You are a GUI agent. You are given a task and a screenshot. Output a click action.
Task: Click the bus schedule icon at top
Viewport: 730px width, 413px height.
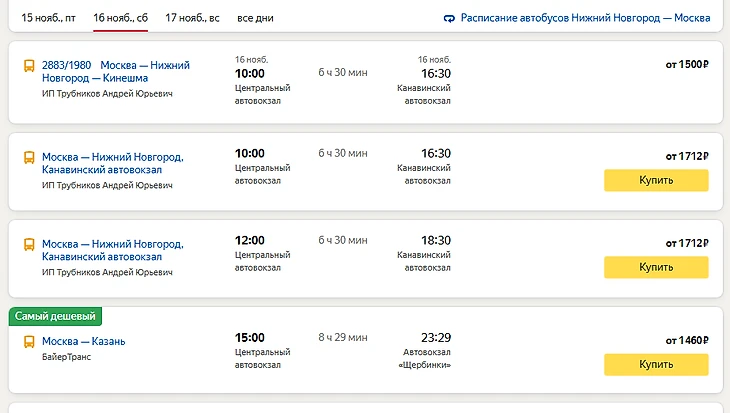point(449,19)
